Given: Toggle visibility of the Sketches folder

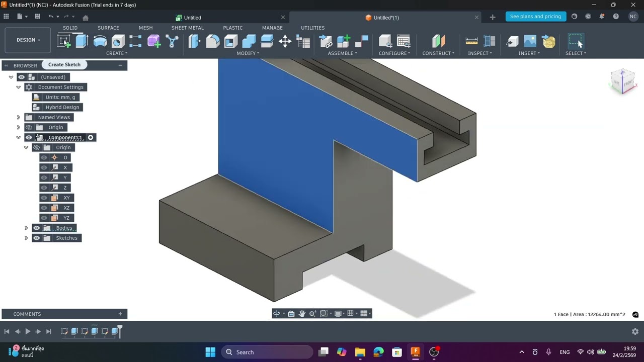Looking at the screenshot, I should [36, 238].
